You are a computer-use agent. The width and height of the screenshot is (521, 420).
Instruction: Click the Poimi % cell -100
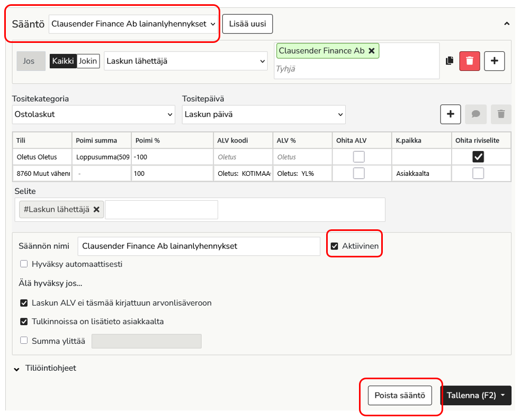[173, 157]
